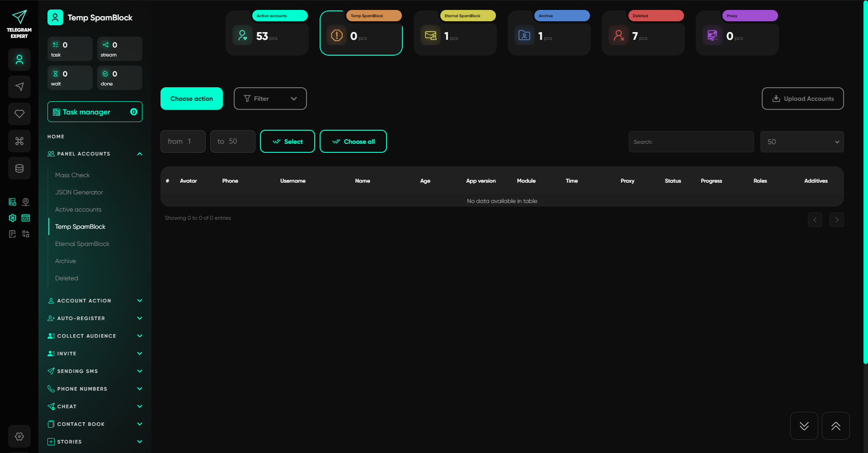Click the diamond icon in left rail
868x453 pixels.
19,114
